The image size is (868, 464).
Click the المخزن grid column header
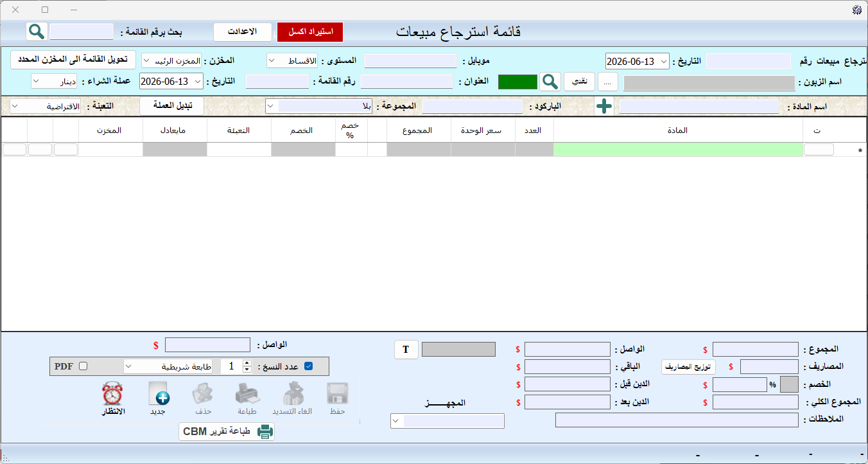(x=110, y=130)
